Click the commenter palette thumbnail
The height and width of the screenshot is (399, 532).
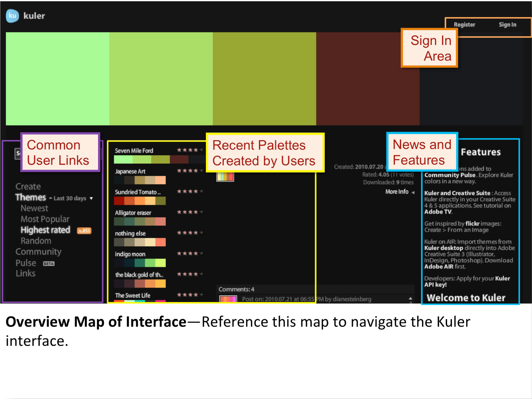click(x=228, y=299)
